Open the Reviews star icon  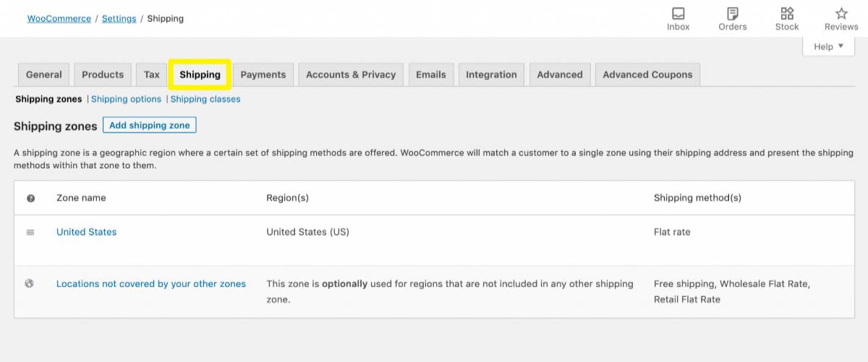tap(841, 14)
